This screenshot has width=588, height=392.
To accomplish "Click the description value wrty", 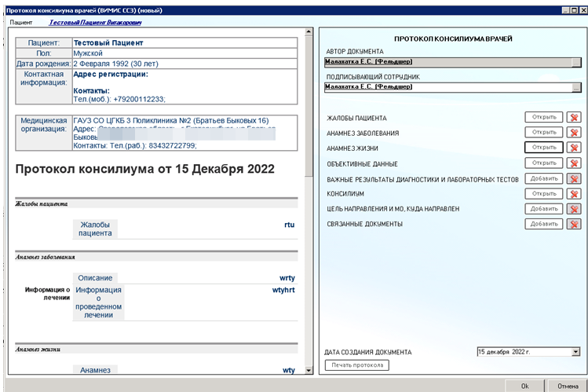I will coord(287,278).
